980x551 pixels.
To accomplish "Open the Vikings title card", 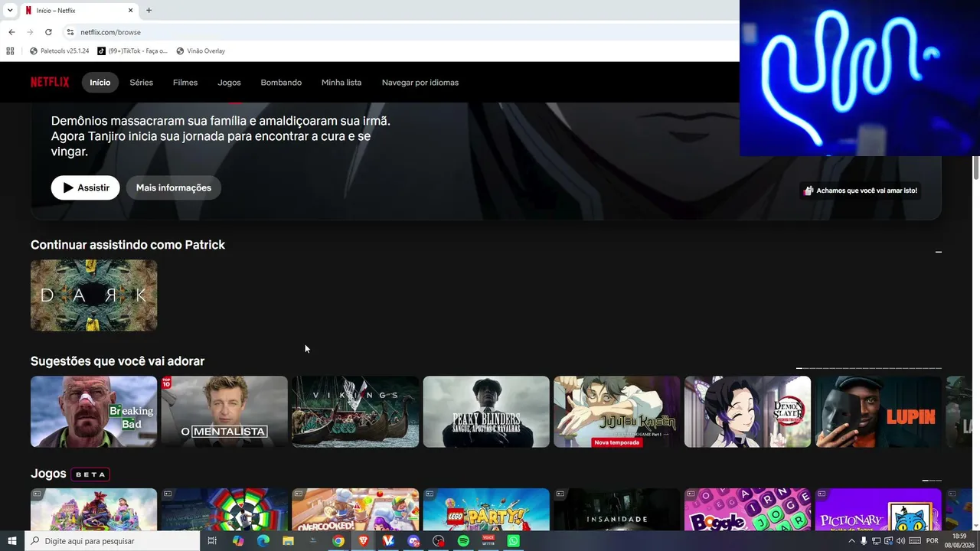I will 355,412.
